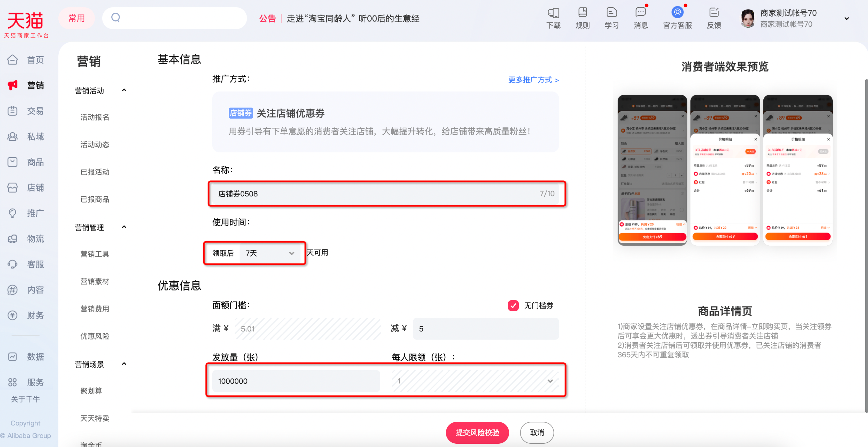Expand the account menu arrow
Image resolution: width=868 pixels, height=447 pixels.
tap(847, 19)
